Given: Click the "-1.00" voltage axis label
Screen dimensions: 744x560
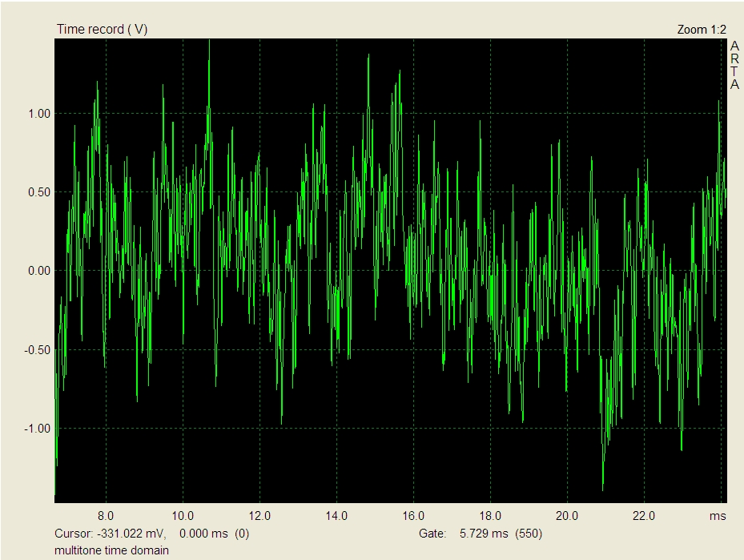Looking at the screenshot, I should (x=37, y=429).
